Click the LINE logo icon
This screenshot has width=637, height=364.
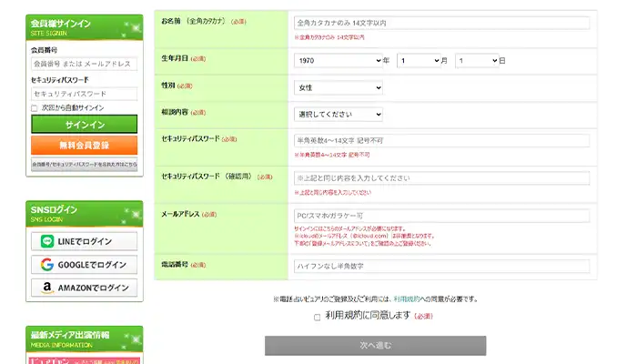[x=47, y=241]
